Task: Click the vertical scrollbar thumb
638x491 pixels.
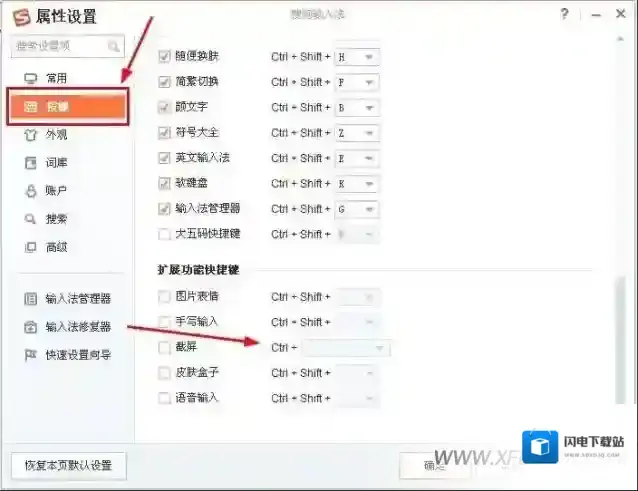Action: [x=620, y=340]
